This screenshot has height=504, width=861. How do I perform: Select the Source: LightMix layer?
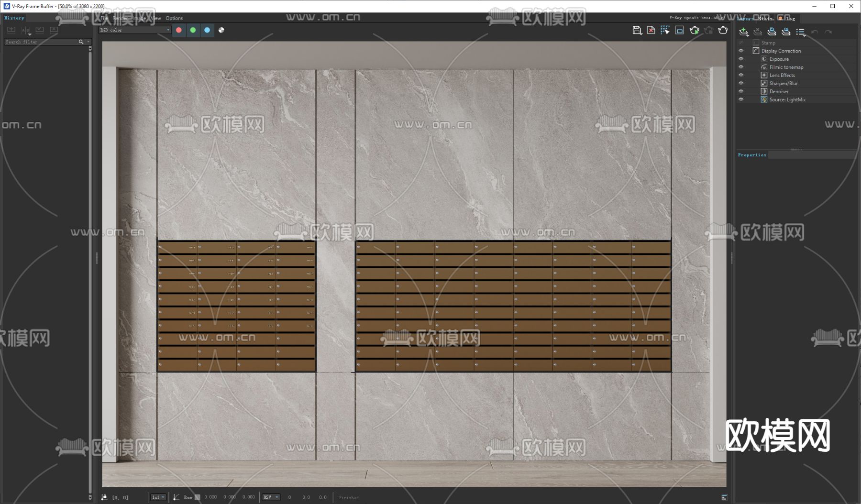click(x=787, y=99)
